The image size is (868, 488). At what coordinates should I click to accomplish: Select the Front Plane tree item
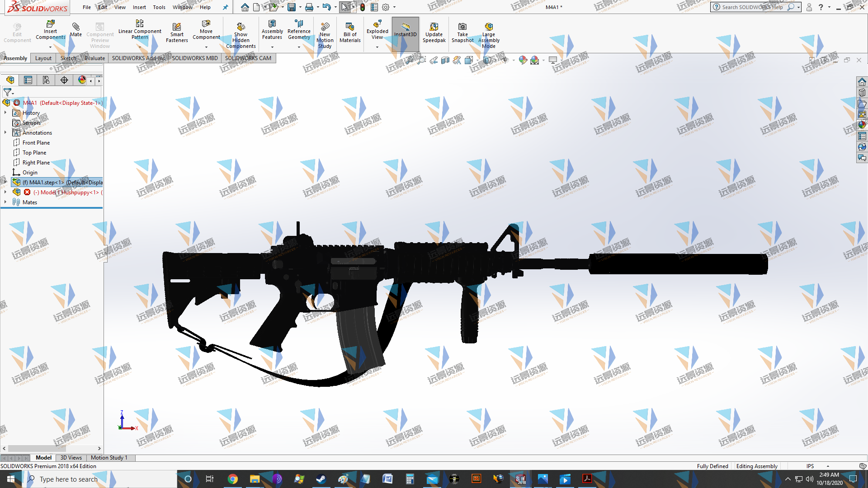click(x=36, y=142)
